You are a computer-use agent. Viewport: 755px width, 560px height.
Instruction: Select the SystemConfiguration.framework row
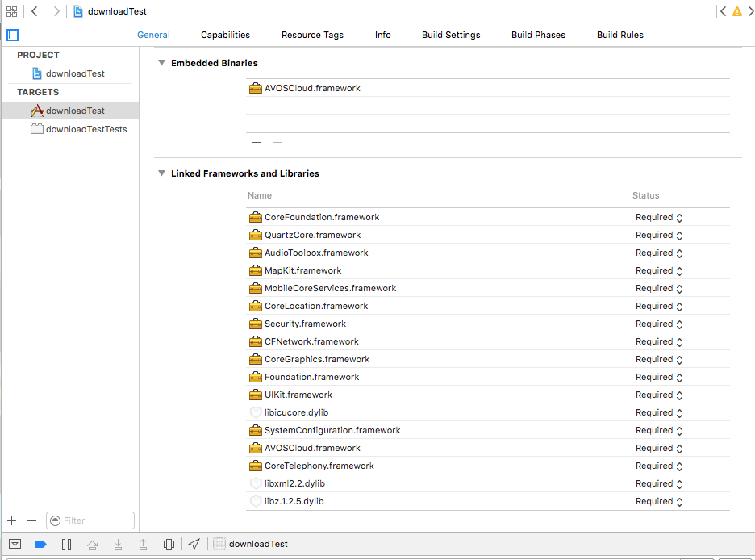(x=488, y=430)
